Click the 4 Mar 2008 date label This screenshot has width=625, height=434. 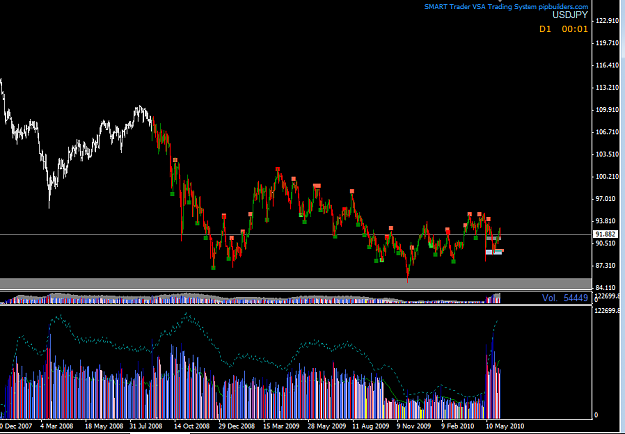56,426
